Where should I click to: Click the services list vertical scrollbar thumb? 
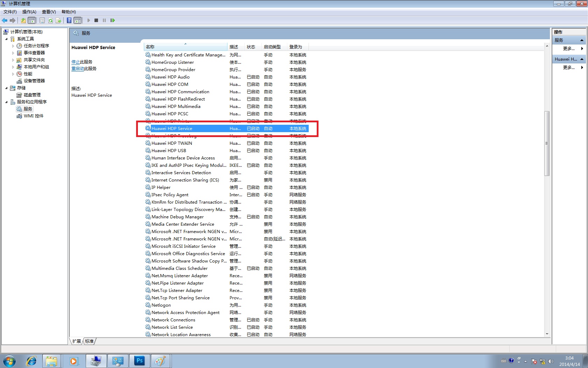pyautogui.click(x=547, y=143)
